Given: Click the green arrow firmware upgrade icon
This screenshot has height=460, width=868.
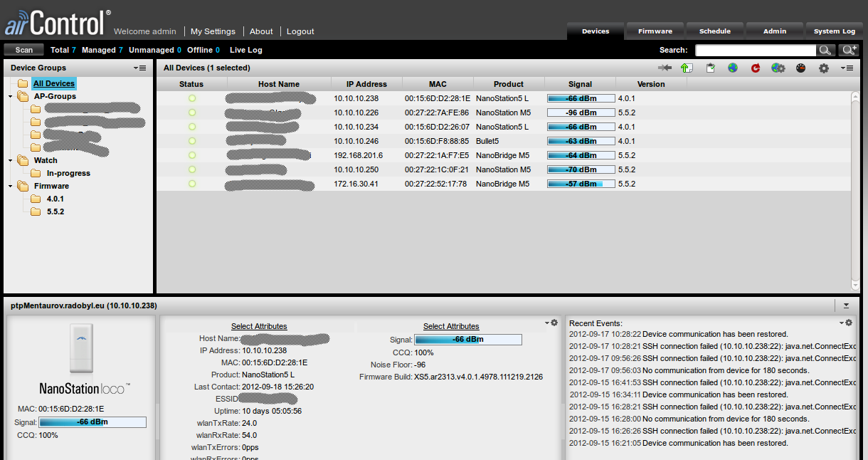Looking at the screenshot, I should tap(687, 68).
